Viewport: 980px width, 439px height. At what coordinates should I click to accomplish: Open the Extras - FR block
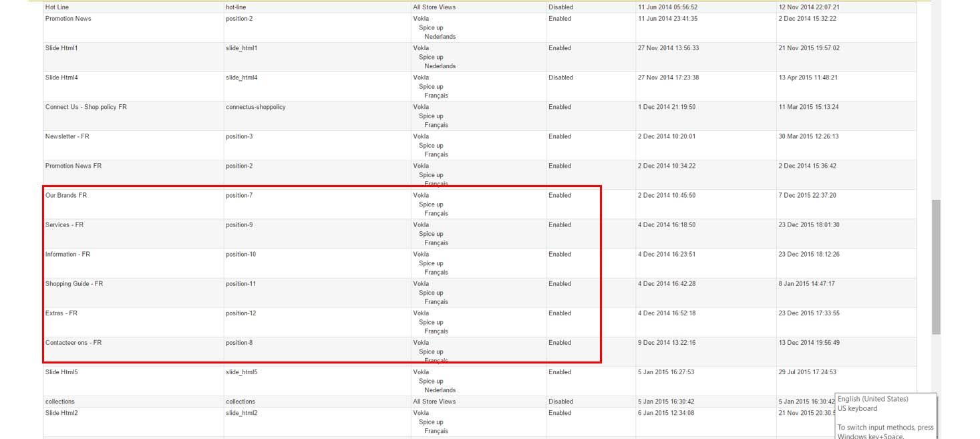pyautogui.click(x=61, y=313)
